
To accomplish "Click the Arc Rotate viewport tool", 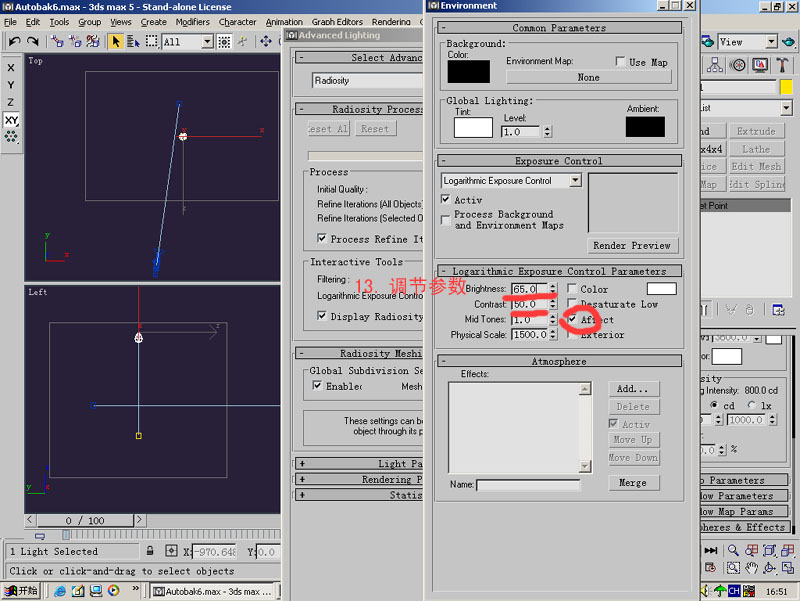I will tap(769, 567).
